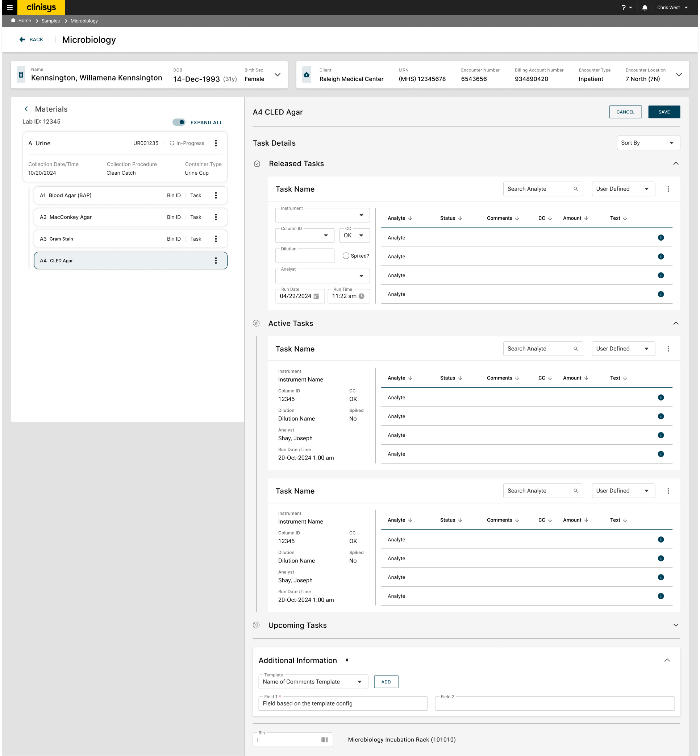This screenshot has height=756, width=700.
Task: Click the BACK button
Action: click(x=32, y=40)
